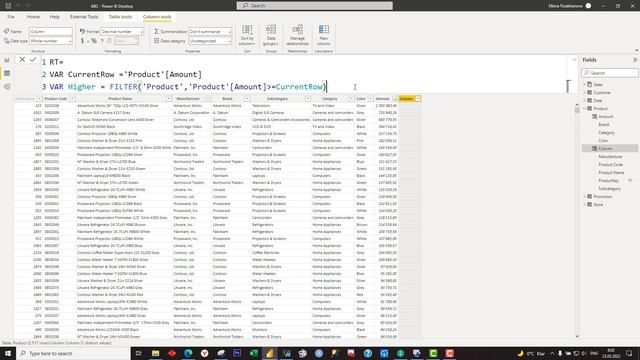Switch to Data view in sidebar

point(7,73)
